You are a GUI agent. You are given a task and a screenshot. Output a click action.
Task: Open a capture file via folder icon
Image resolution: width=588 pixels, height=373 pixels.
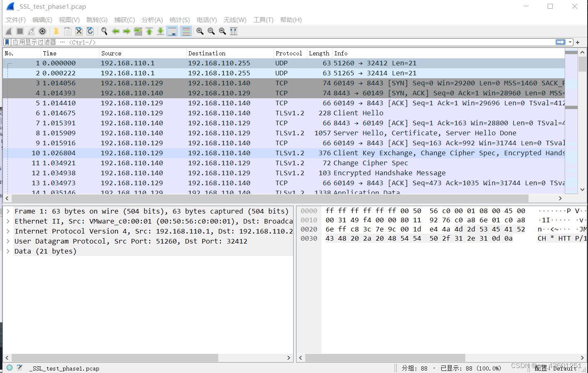click(56, 31)
